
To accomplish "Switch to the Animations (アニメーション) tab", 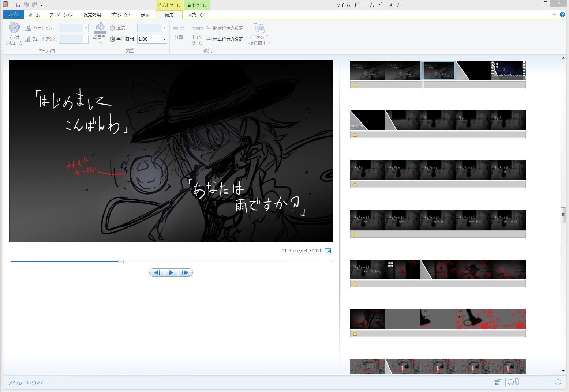I will [x=61, y=15].
